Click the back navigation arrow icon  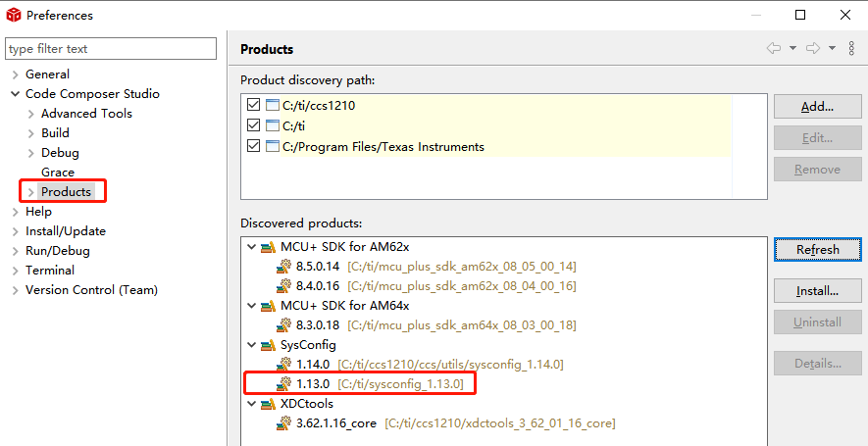[774, 48]
